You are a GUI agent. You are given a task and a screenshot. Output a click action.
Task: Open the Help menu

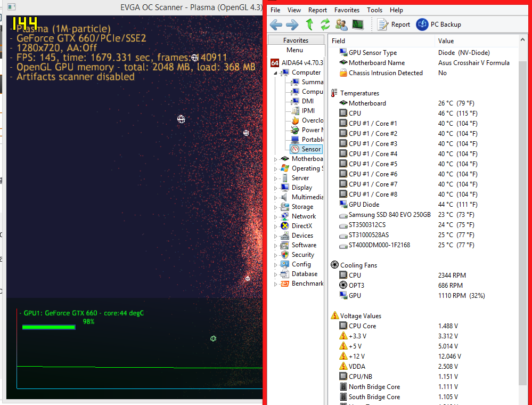pos(396,10)
